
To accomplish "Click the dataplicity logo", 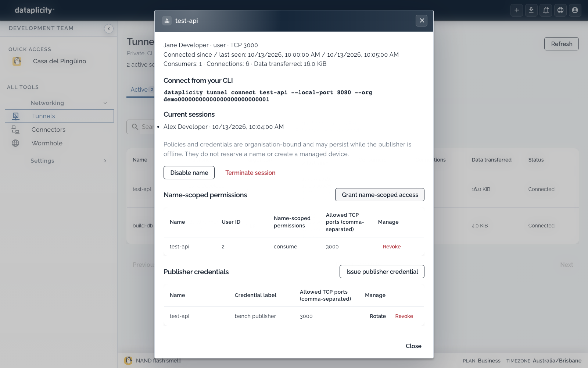I will tap(35, 10).
